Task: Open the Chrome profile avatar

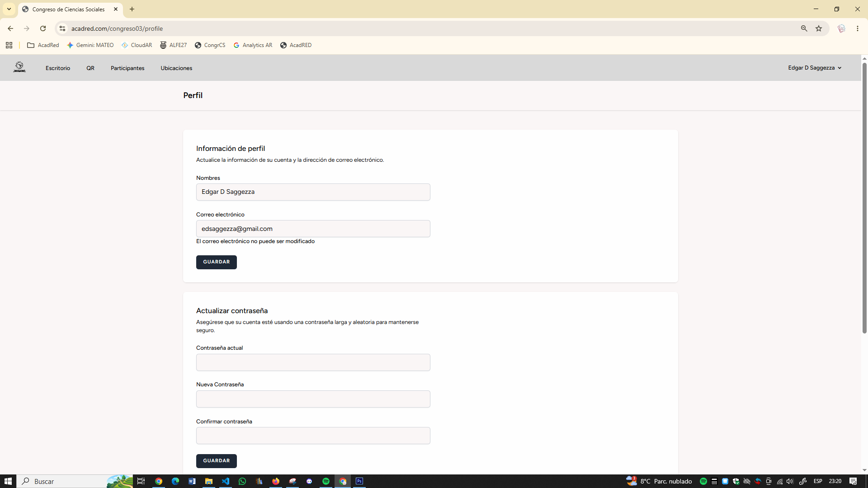Action: [x=841, y=28]
